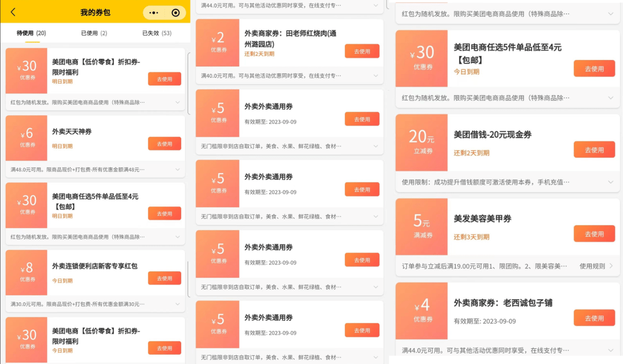The height and width of the screenshot is (364, 623).
Task: Expand 外卖天天神券 coupon details chevron
Action: coord(178,170)
